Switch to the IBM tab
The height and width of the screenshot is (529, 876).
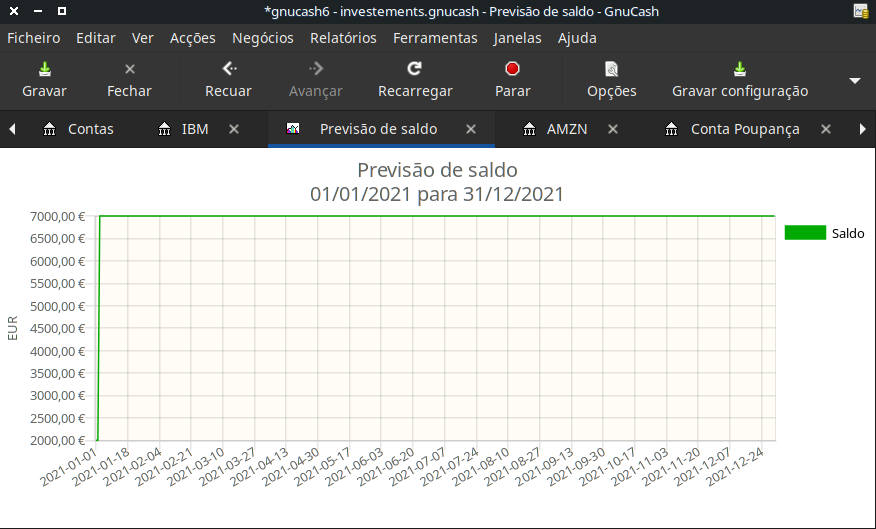[195, 129]
